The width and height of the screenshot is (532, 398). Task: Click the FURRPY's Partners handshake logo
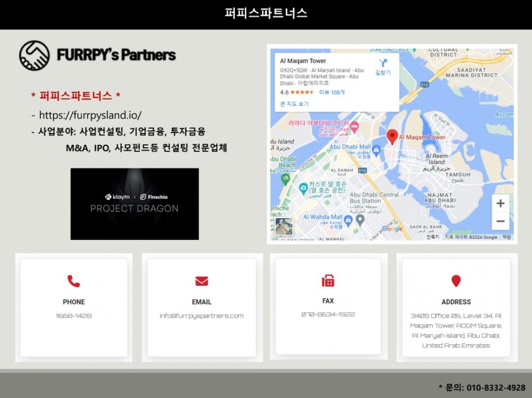[34, 55]
